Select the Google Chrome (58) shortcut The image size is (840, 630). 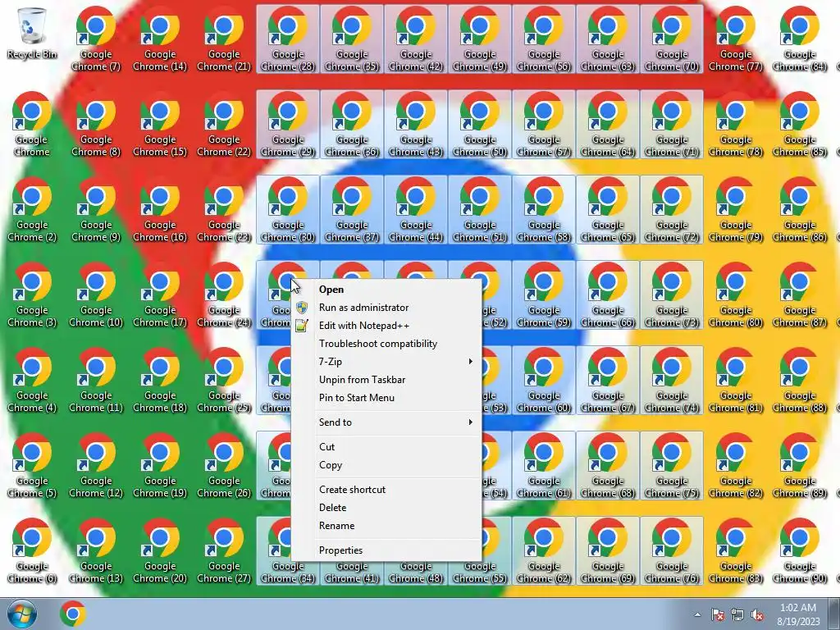544,209
